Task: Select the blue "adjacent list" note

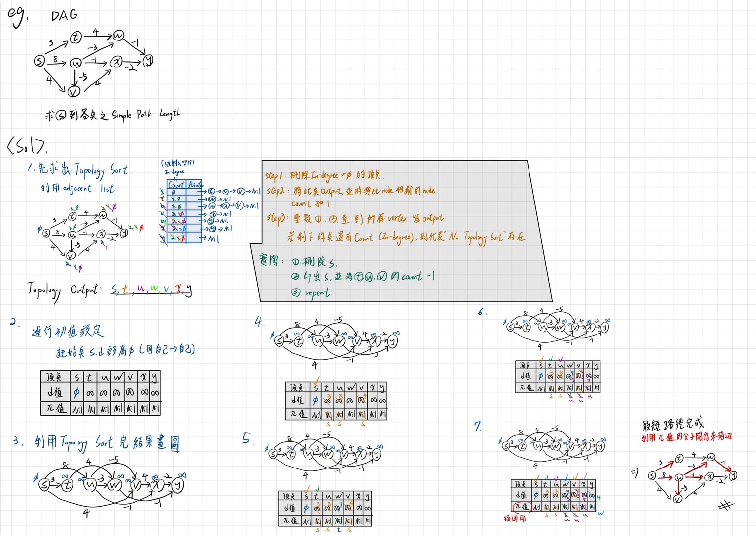Action: coord(77,189)
